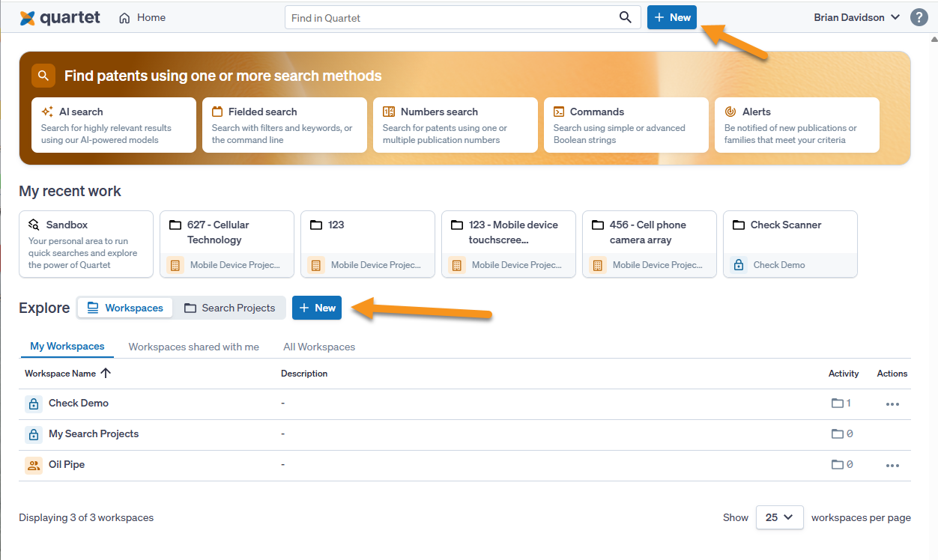Open the help question mark icon
Image resolution: width=938 pixels, height=560 pixels.
pos(919,17)
